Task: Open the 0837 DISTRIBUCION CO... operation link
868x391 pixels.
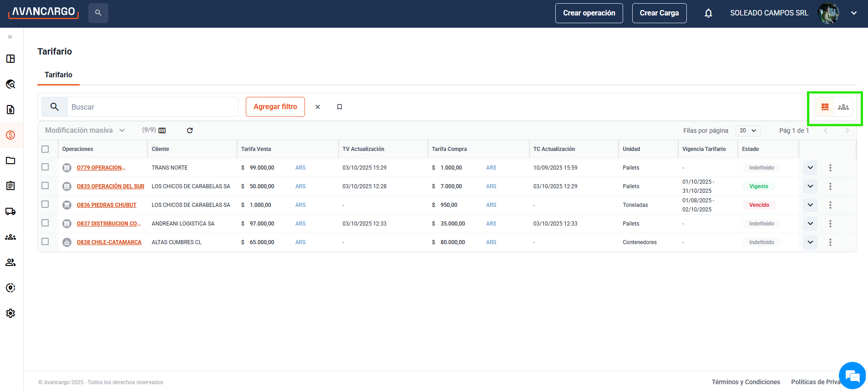Action: point(108,224)
